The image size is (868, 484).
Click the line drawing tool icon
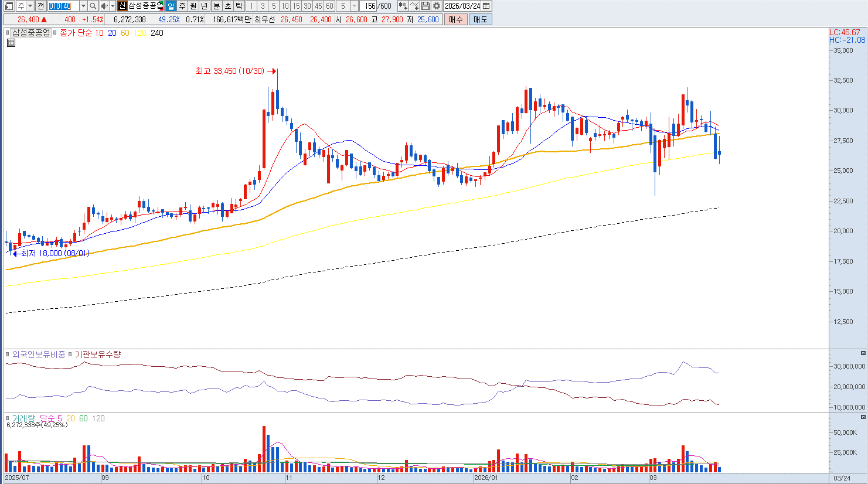tap(415, 6)
